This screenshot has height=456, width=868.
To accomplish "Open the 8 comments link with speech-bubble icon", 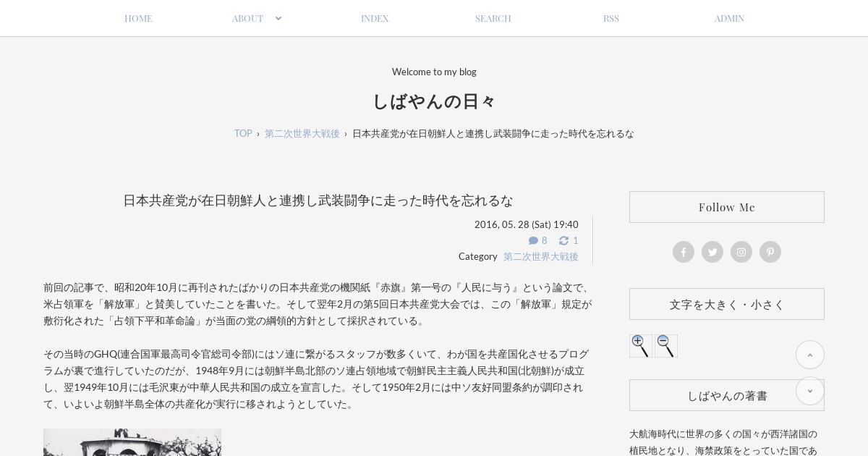I will pyautogui.click(x=538, y=240).
